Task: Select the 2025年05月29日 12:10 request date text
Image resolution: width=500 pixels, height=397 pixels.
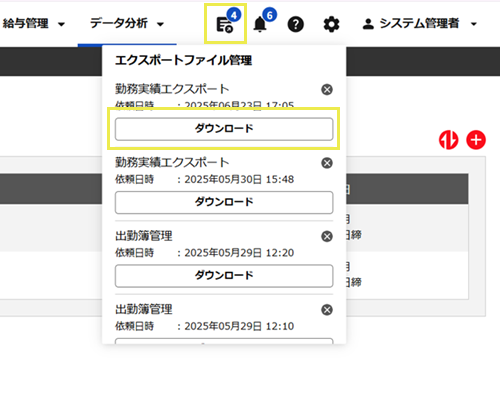Action: coord(239,326)
